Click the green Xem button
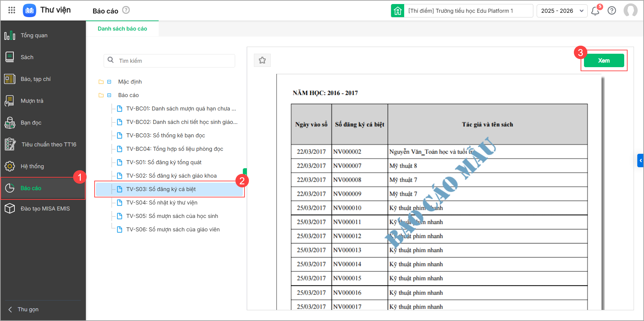The image size is (644, 321). [x=604, y=60]
